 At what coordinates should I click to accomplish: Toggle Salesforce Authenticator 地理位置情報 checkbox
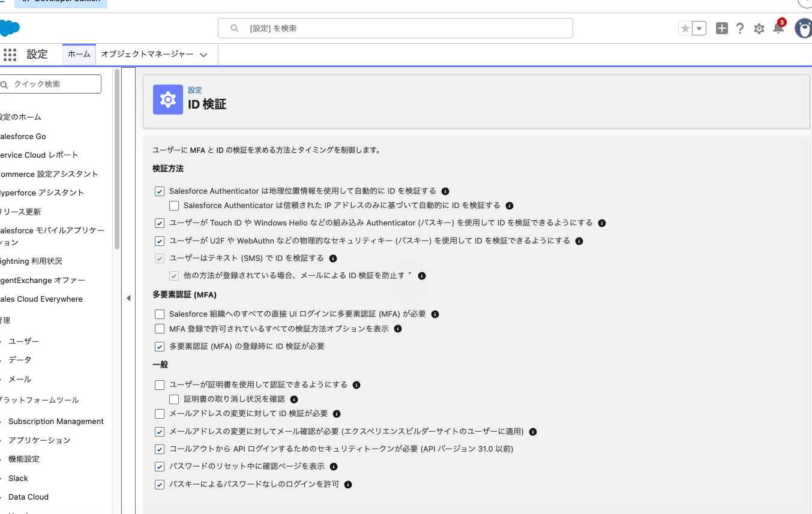click(160, 192)
